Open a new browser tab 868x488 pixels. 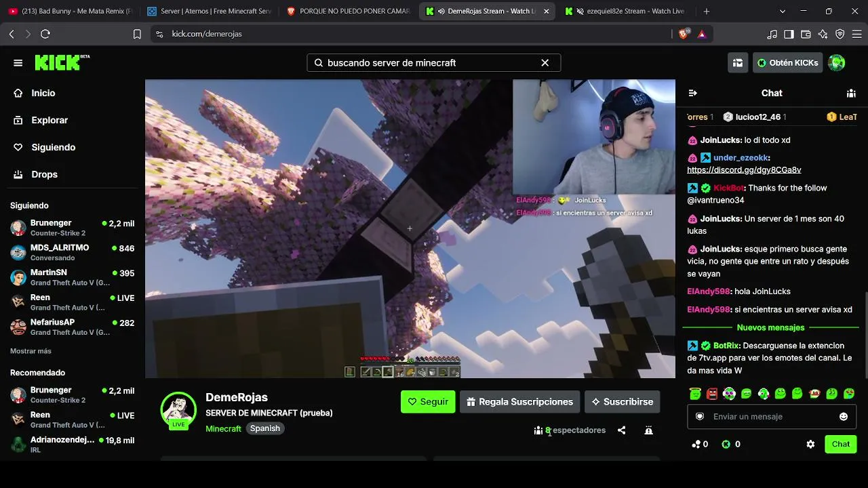click(x=707, y=11)
